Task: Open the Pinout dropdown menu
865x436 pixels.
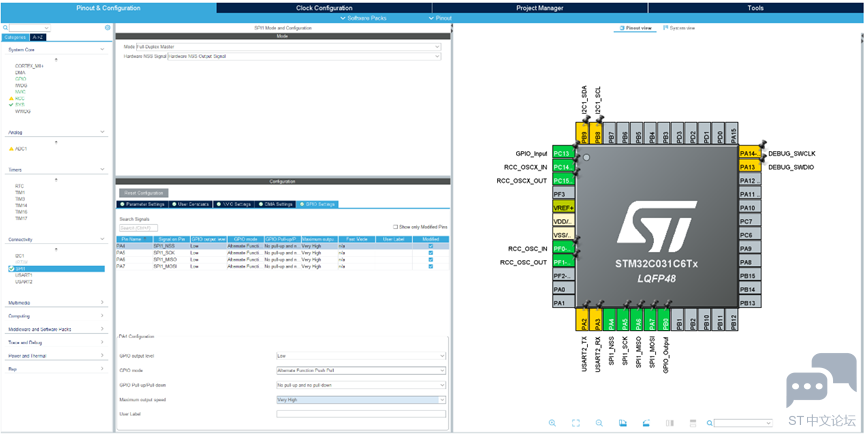Action: click(440, 18)
